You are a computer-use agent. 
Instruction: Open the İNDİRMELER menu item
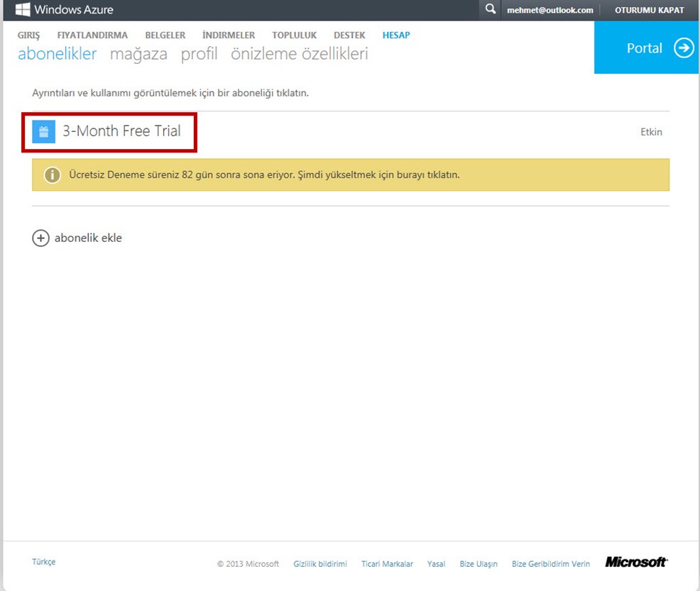229,35
